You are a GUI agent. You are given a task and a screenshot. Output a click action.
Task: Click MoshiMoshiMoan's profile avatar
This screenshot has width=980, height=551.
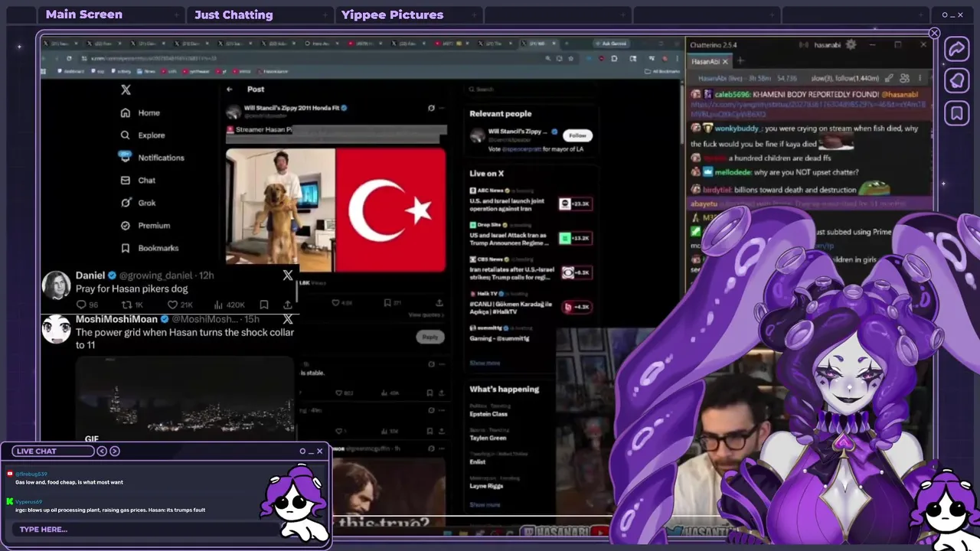(56, 329)
